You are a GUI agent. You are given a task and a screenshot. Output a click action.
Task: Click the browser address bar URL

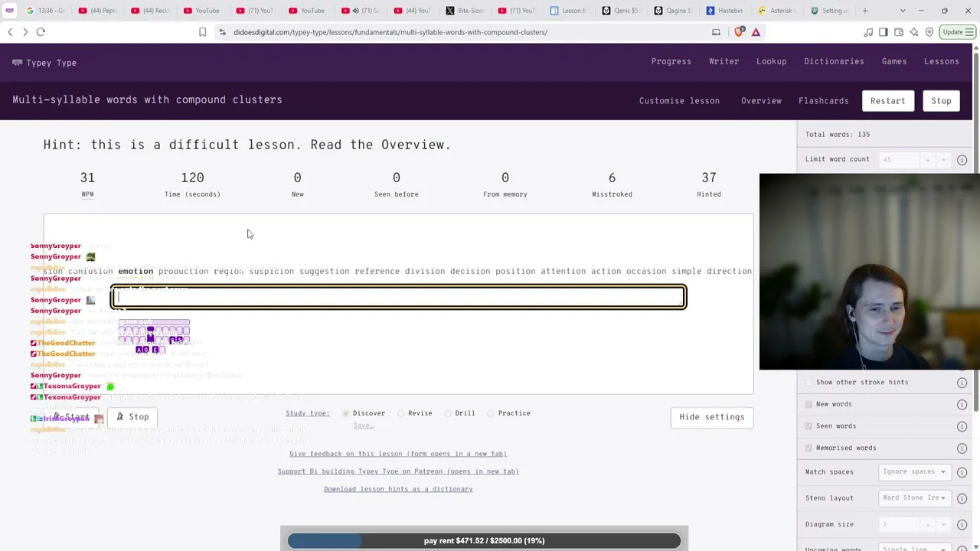click(x=390, y=32)
